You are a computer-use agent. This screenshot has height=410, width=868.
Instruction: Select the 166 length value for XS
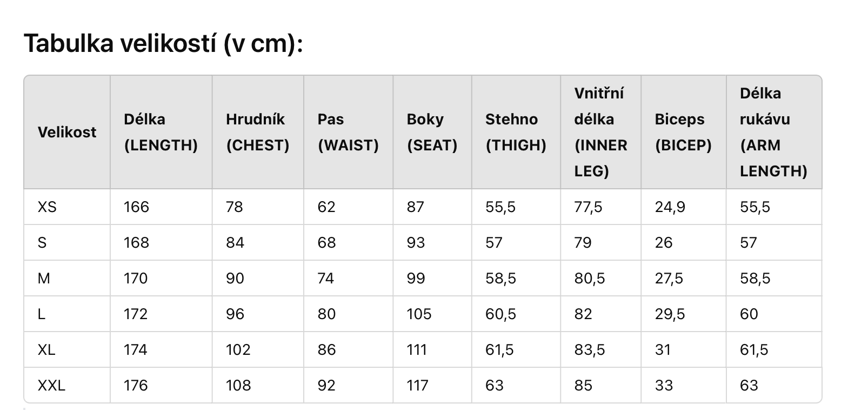coord(136,207)
